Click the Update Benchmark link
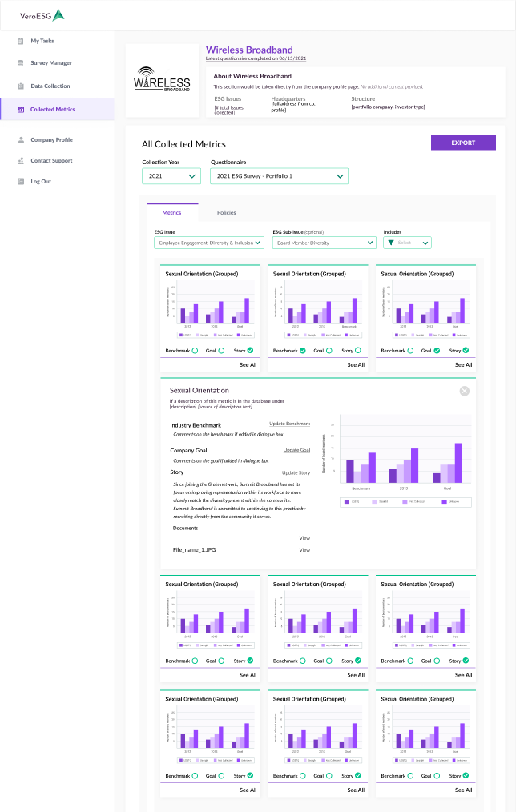Viewport: 516px width, 812px height. coord(289,424)
